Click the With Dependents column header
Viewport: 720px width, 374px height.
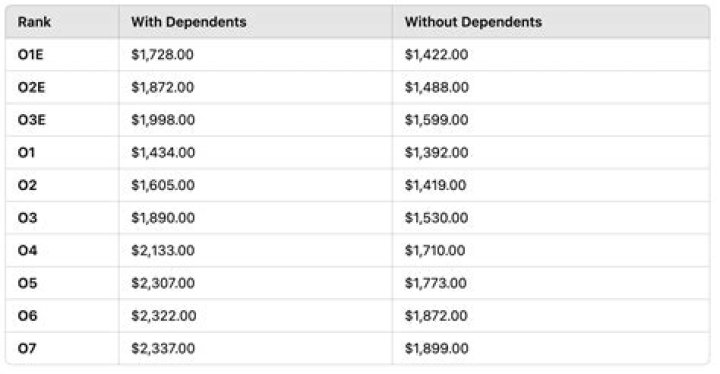tap(189, 22)
